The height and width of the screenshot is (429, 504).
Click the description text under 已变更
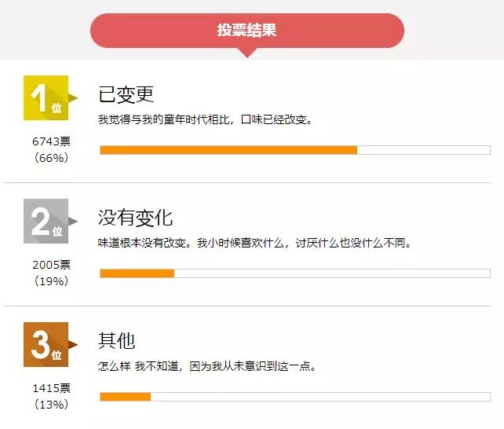(x=205, y=119)
